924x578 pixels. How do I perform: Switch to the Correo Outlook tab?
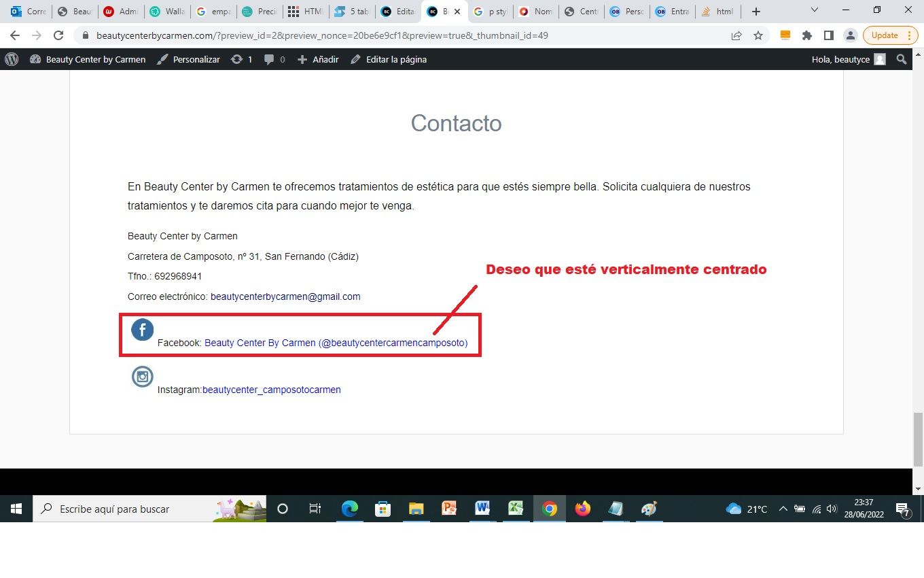pyautogui.click(x=29, y=12)
